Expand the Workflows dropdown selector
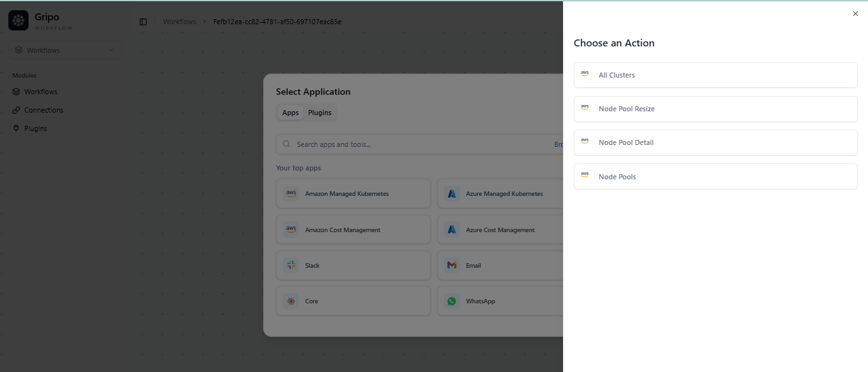 (65, 50)
